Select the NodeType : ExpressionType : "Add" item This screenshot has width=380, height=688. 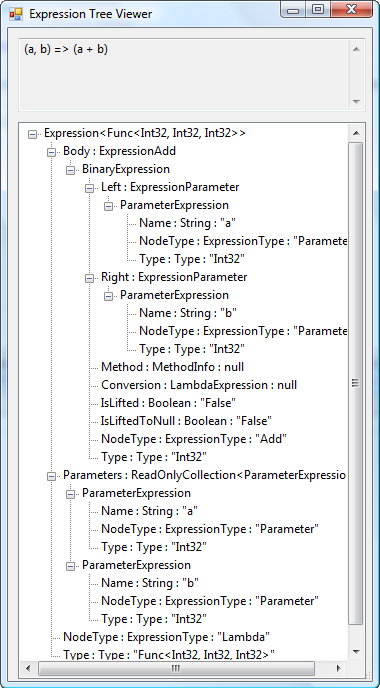click(194, 439)
